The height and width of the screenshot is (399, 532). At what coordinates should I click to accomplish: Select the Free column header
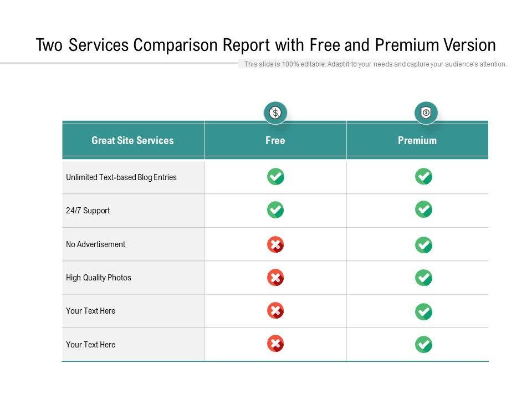click(x=275, y=141)
